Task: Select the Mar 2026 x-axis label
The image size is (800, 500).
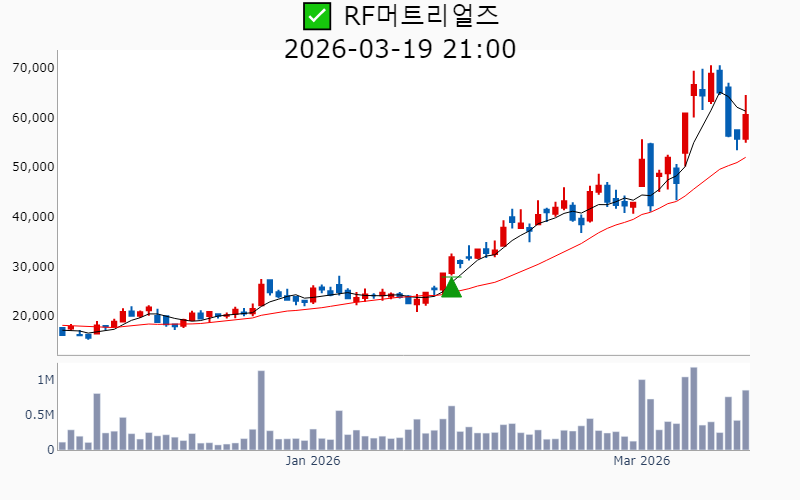Action: [x=641, y=461]
